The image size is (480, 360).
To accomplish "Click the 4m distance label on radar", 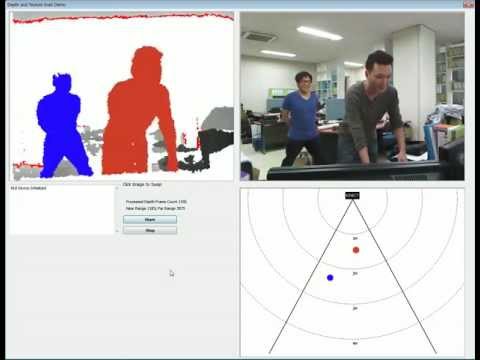I will pos(355,343).
